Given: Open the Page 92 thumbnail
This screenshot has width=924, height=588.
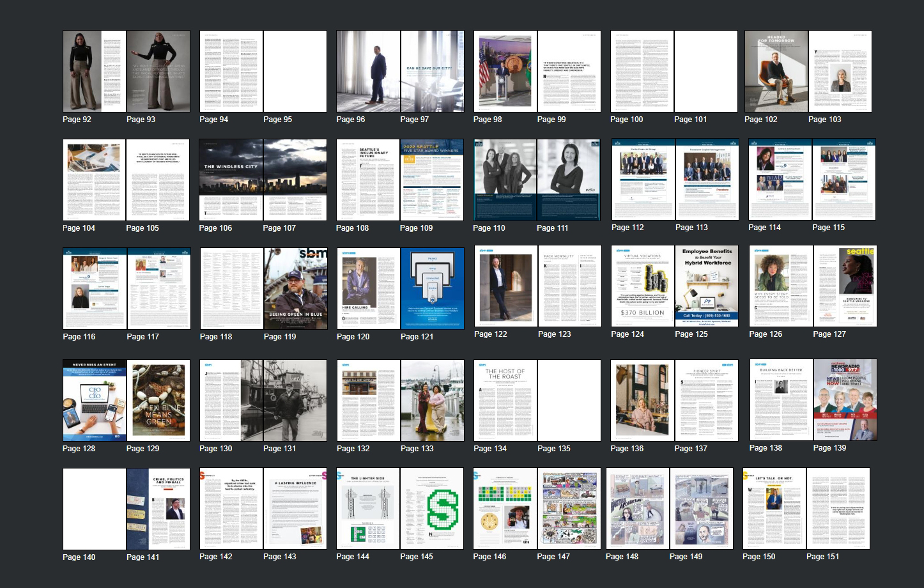Looking at the screenshot, I should pos(95,72).
